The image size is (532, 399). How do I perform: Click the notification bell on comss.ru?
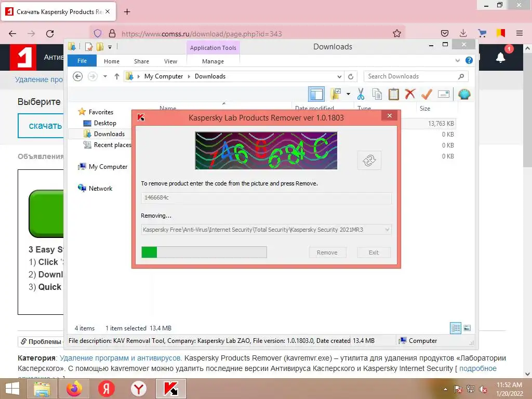pyautogui.click(x=500, y=57)
